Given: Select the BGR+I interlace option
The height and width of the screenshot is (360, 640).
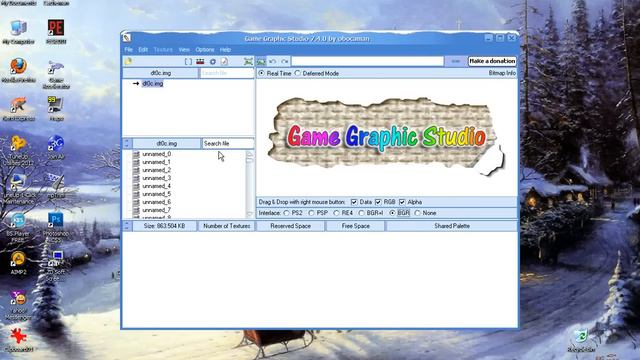Looking at the screenshot, I should pos(361,213).
